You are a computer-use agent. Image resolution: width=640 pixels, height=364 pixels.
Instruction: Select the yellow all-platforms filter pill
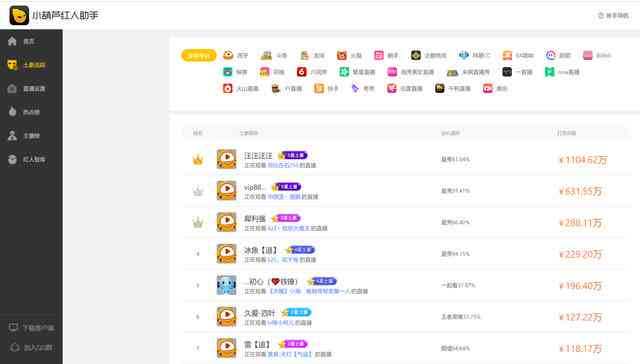tap(198, 55)
